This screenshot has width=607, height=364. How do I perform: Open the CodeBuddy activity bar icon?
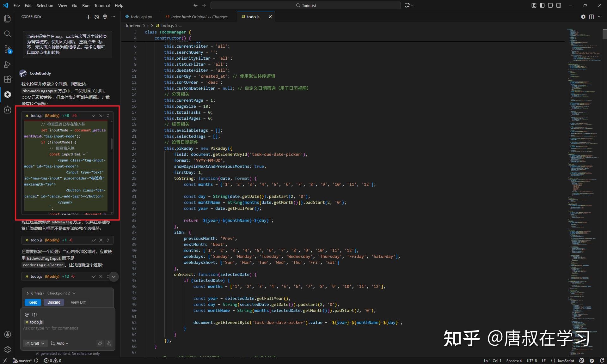[x=7, y=94]
